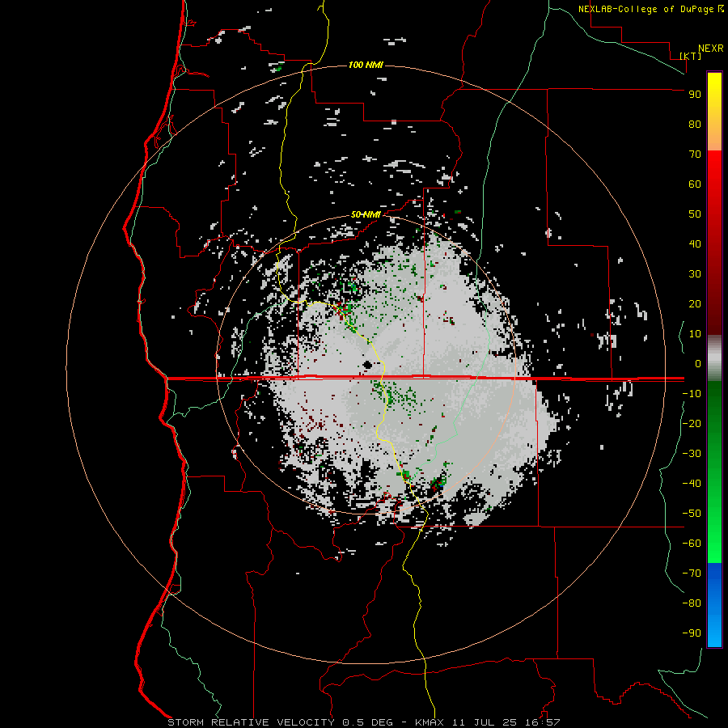Screen dimensions: 728x728
Task: Click the 11 JUL 25 date in caption
Action: [485, 722]
